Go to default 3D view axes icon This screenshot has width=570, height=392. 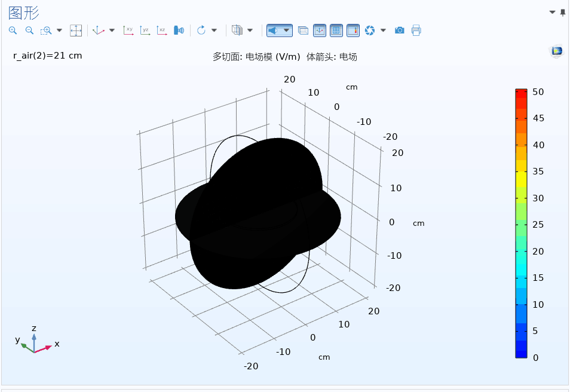click(99, 30)
